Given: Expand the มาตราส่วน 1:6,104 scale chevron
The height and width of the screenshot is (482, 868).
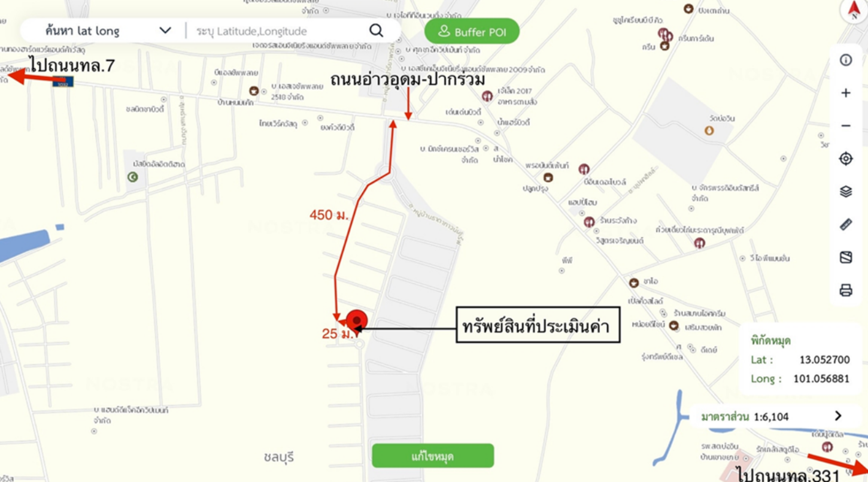Looking at the screenshot, I should point(838,416).
